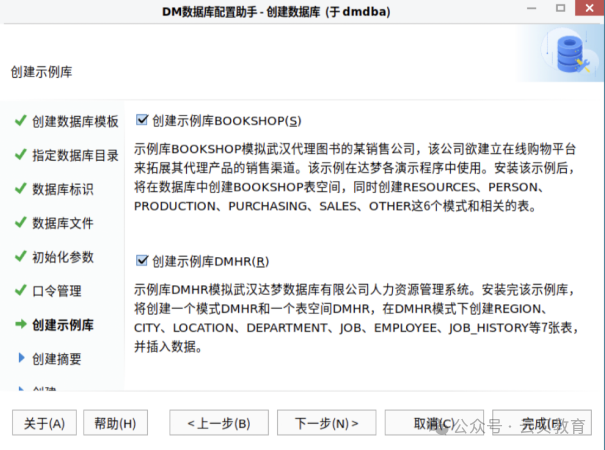The height and width of the screenshot is (450, 605).
Task: Select 数据库文件 step in sidebar
Action: click(63, 223)
